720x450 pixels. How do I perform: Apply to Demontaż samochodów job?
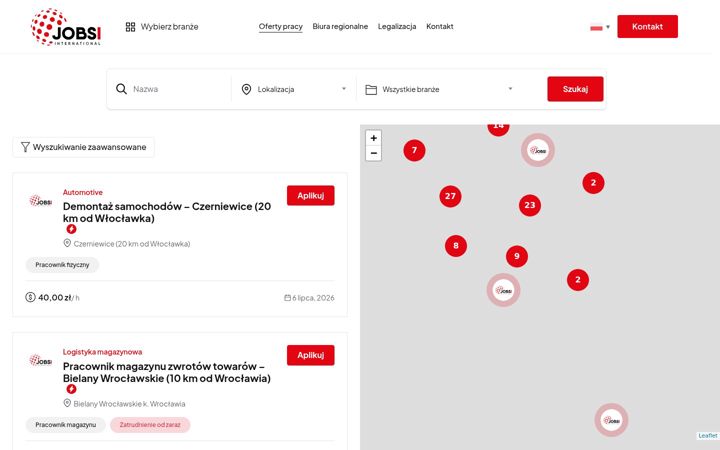pos(311,196)
